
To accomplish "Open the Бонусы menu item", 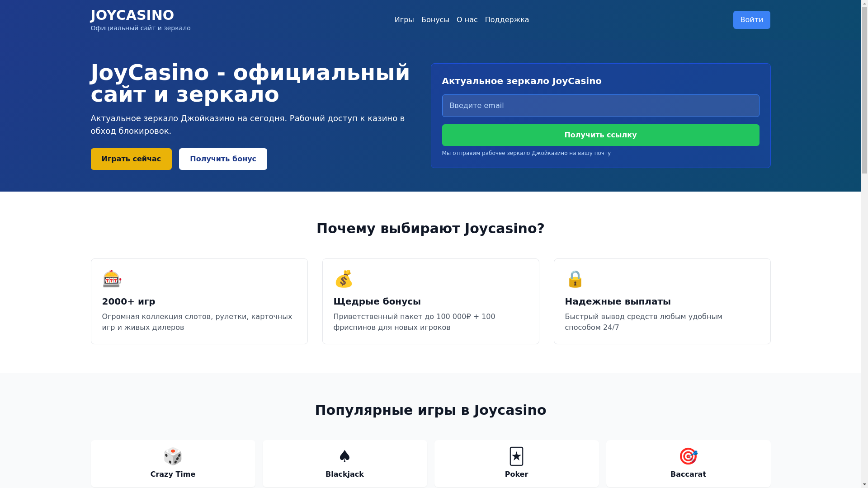I will point(435,20).
